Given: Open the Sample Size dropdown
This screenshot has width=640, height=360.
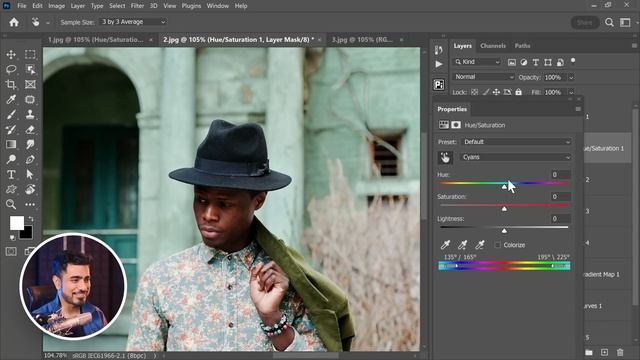Looking at the screenshot, I should (133, 22).
